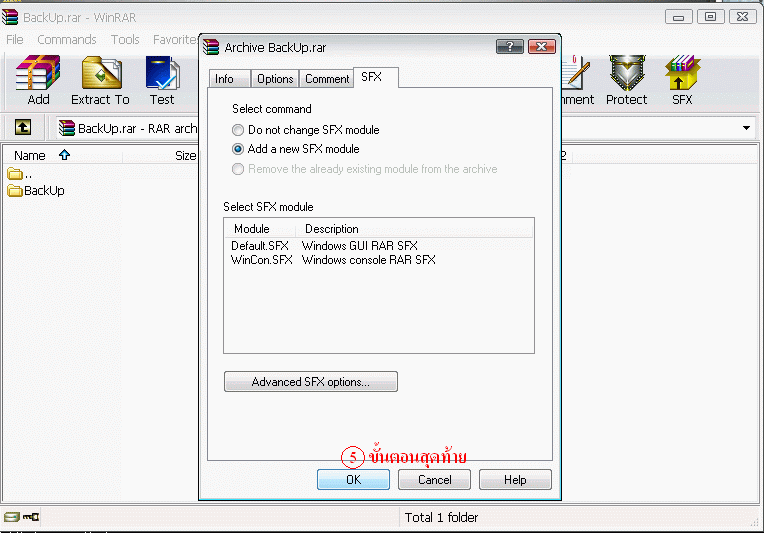This screenshot has height=533, width=764.
Task: Open the Commands menu
Action: (67, 39)
